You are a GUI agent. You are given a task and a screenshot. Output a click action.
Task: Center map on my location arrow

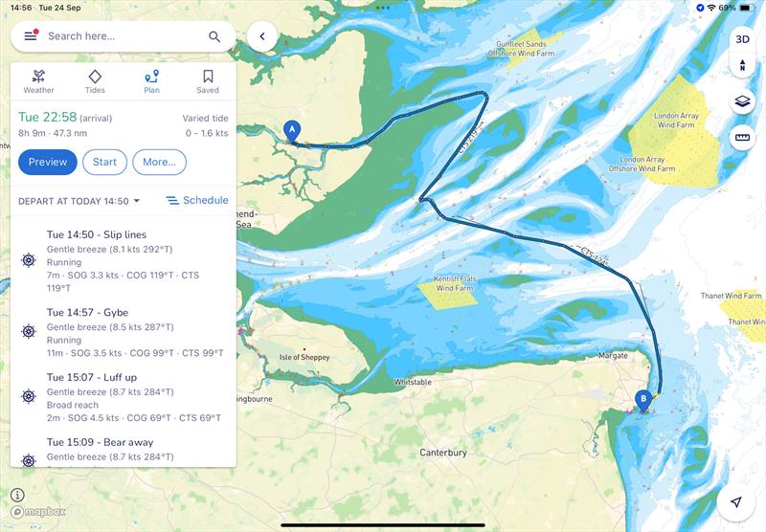(x=735, y=501)
